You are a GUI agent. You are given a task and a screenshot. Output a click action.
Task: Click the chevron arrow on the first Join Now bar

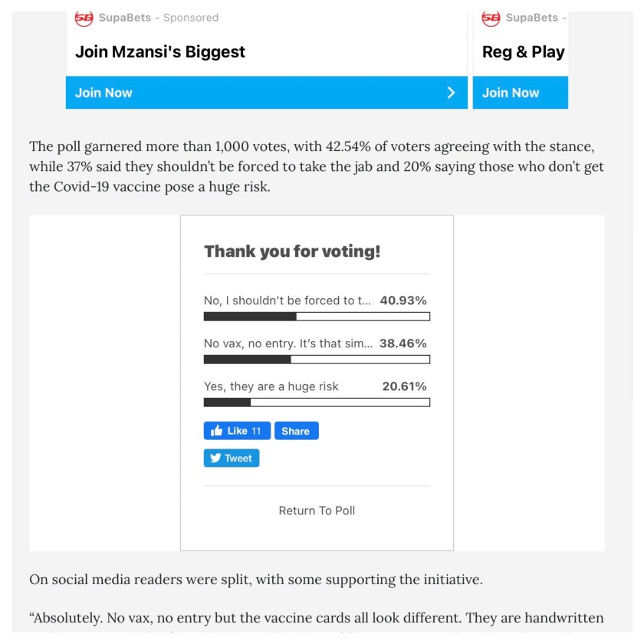click(451, 93)
